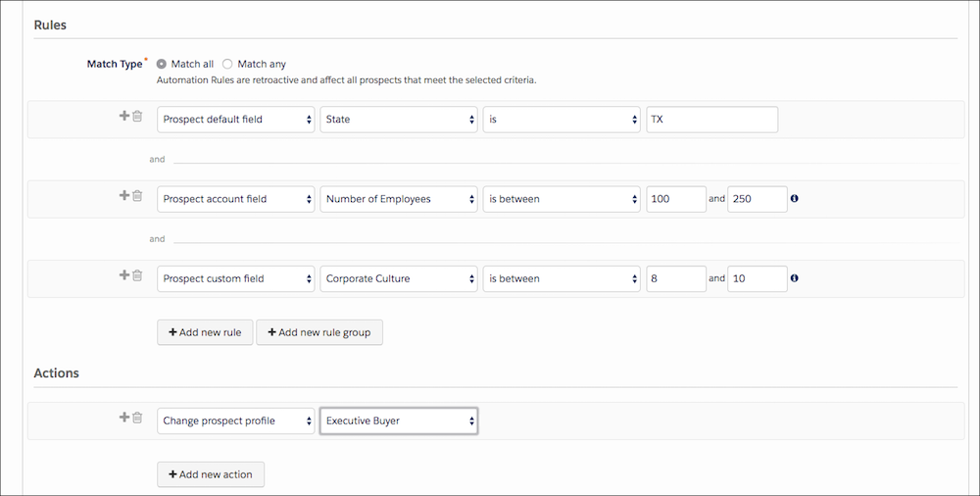The height and width of the screenshot is (496, 980).
Task: Add an action after Change prospect profile
Action: 123,417
